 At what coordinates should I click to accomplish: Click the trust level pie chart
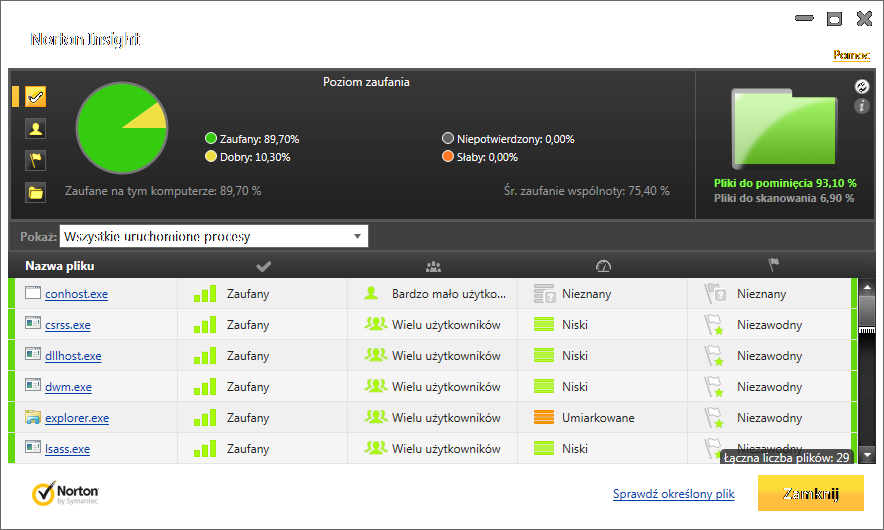tap(122, 128)
